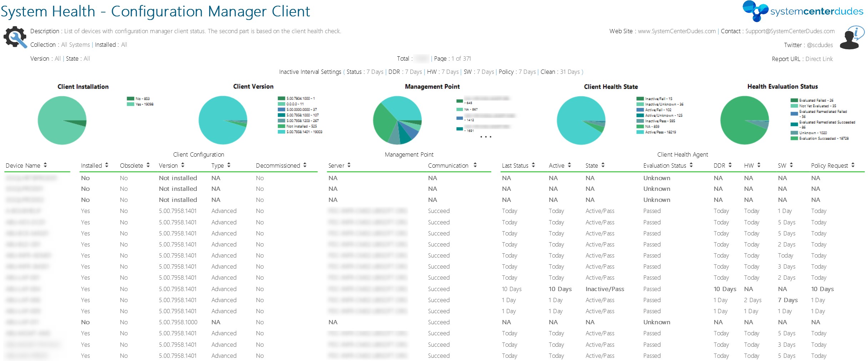Click the report title 'System Health - Configuration Manager Client'

[155, 11]
